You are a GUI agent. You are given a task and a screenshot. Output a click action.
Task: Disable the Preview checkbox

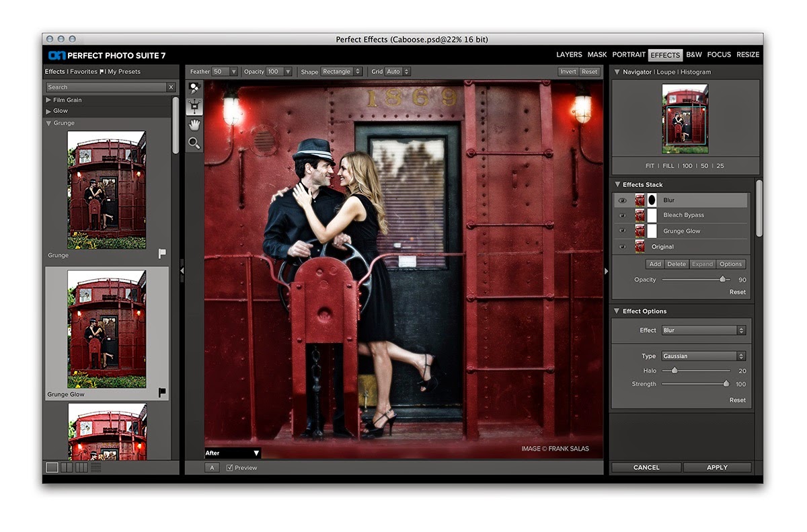[229, 467]
